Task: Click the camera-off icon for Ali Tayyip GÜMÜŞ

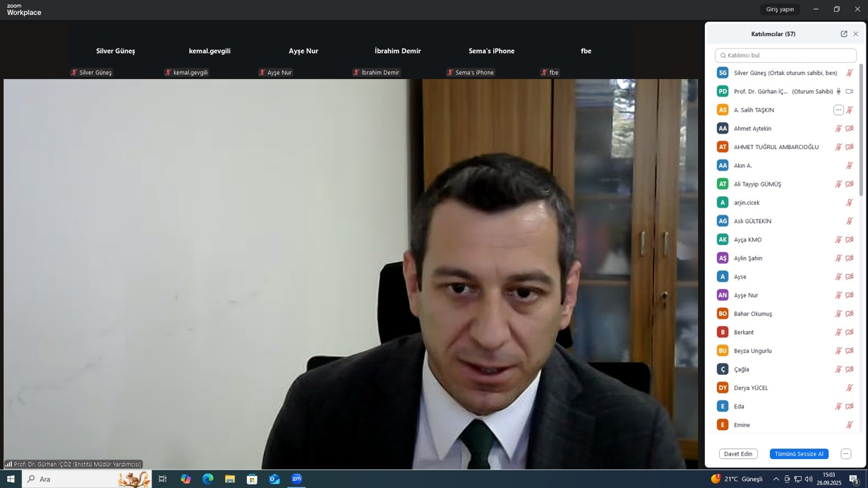Action: [x=850, y=184]
